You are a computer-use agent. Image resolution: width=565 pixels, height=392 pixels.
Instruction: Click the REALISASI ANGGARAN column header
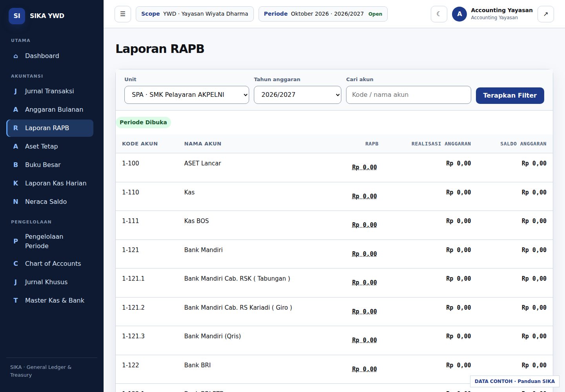click(441, 144)
